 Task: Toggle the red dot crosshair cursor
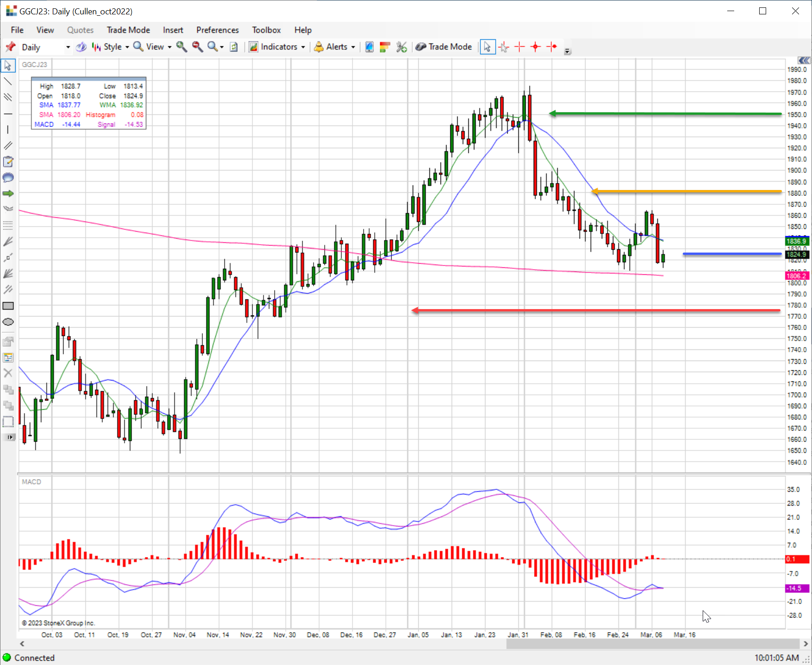(x=535, y=47)
